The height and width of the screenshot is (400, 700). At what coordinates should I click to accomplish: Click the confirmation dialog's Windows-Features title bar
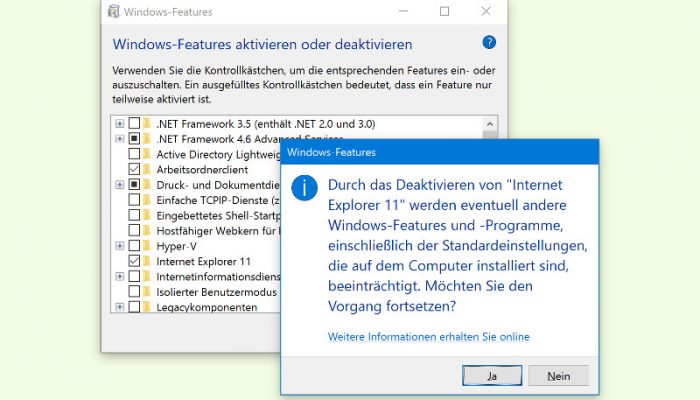(440, 152)
